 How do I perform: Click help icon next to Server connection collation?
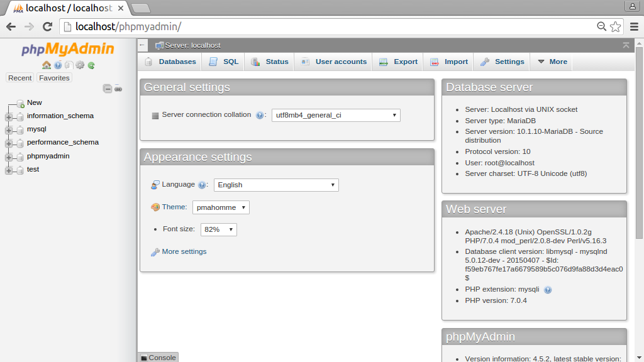pos(260,116)
